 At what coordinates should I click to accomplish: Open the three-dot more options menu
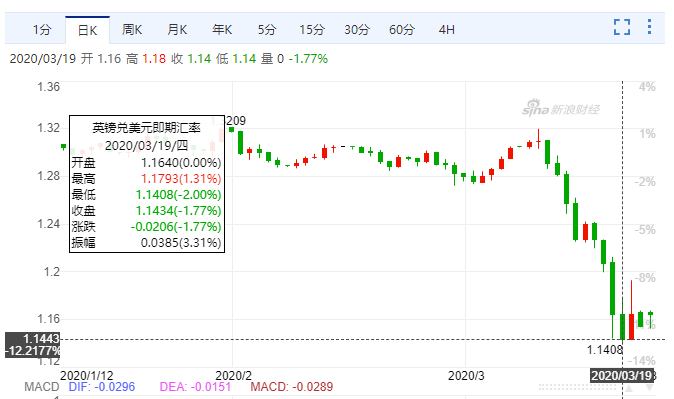[649, 27]
